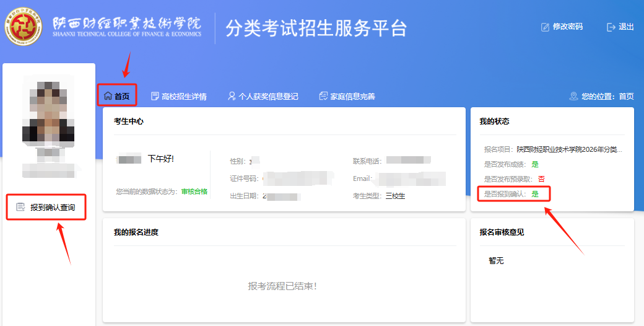The height and width of the screenshot is (326, 644).
Task: Click the candidate profile photo
Action: [48, 112]
